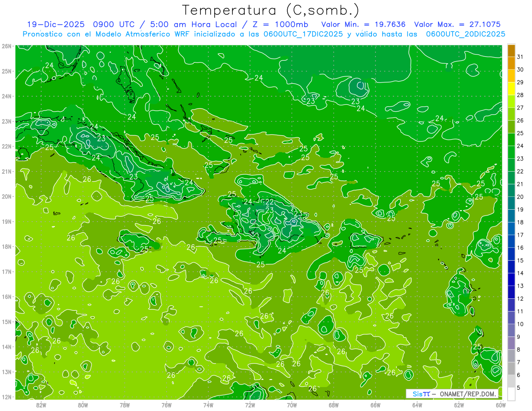Click the 'Sisπ' logo text
The image size is (532, 411).
coord(421,394)
